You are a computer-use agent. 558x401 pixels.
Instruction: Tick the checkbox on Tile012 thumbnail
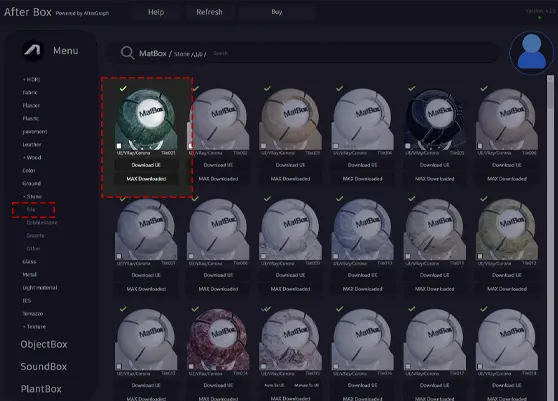[480, 256]
